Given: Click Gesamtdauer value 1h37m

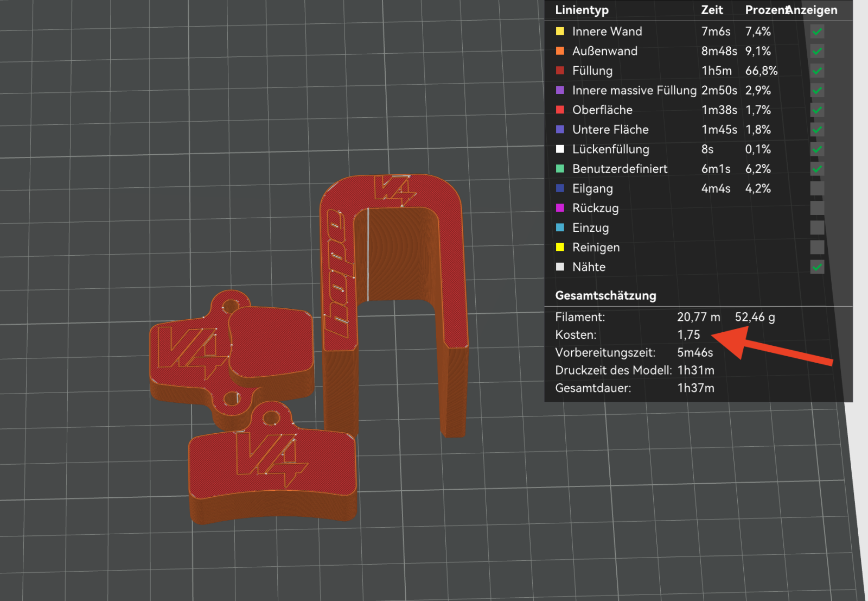Looking at the screenshot, I should 695,388.
